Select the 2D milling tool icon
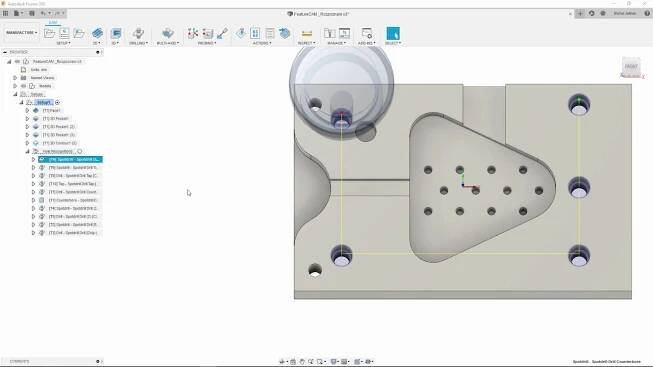 coord(97,33)
